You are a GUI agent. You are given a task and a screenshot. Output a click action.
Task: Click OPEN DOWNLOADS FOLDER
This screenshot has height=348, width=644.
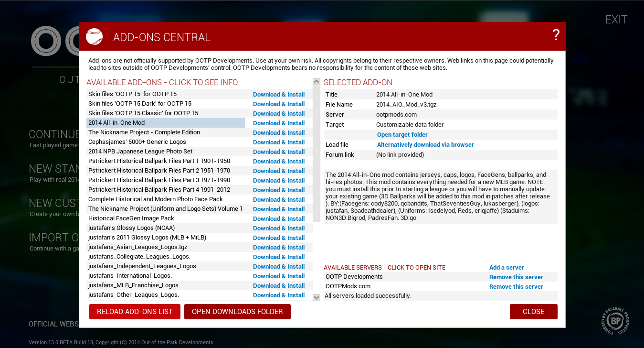(x=237, y=311)
